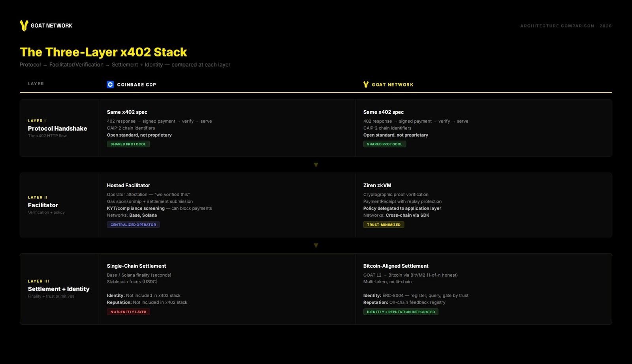Click 'GOAT L2 → Bitcoin via BitVM2' line
632x364 pixels.
click(410, 275)
